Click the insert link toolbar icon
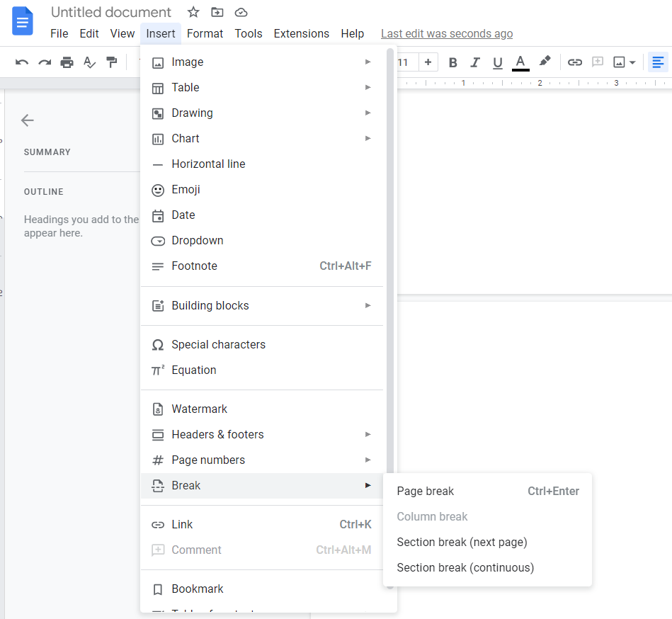 coord(575,62)
